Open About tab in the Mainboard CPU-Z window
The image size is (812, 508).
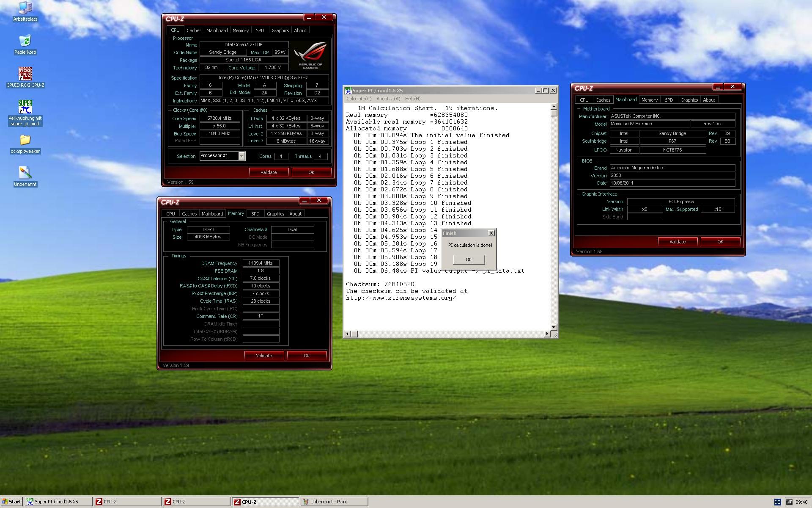709,100
